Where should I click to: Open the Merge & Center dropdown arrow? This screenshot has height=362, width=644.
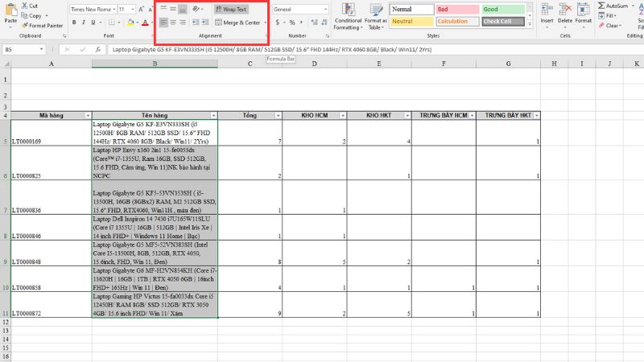pos(266,23)
